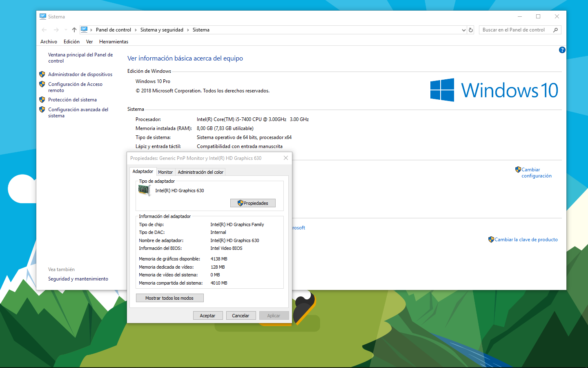Open 'Configuración de Acceso remoto' link
The height and width of the screenshot is (368, 588).
(75, 87)
